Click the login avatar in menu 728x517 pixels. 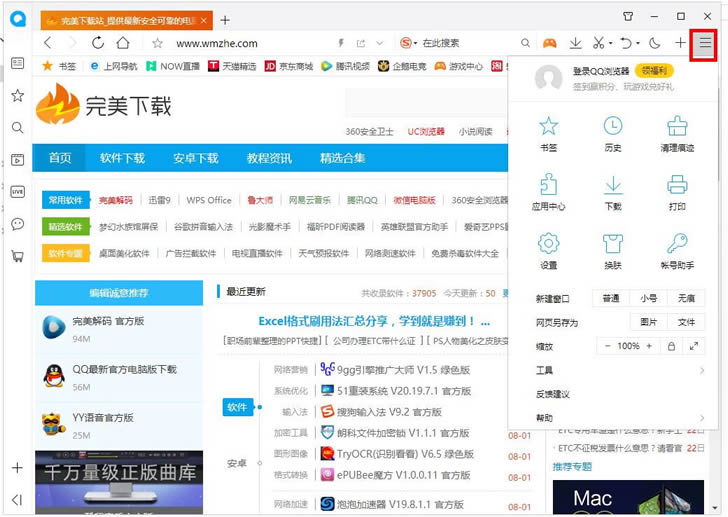pyautogui.click(x=548, y=78)
